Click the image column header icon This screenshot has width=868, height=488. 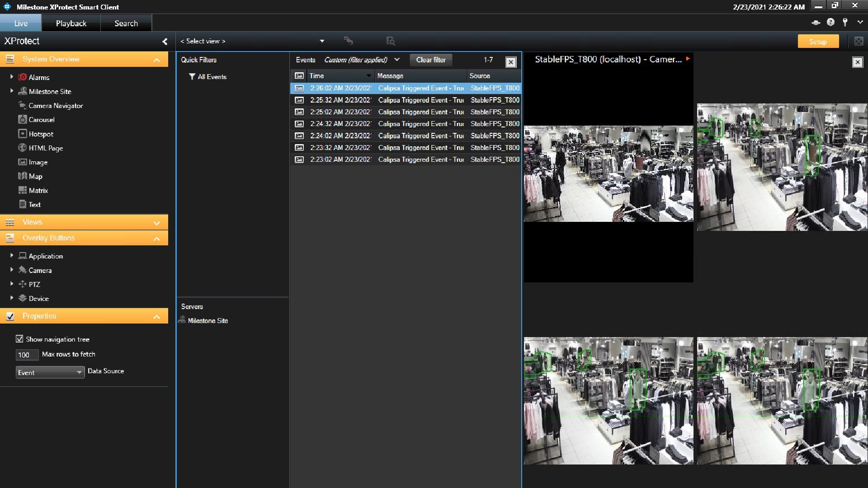299,76
